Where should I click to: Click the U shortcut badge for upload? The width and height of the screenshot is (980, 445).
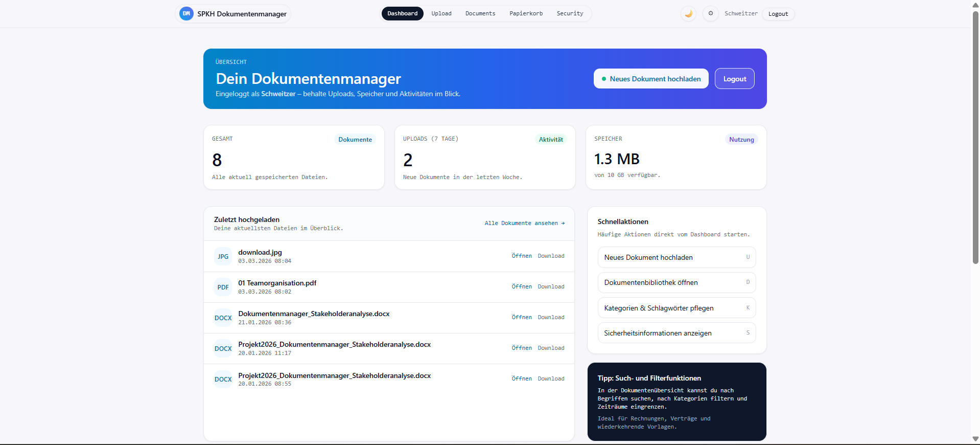748,257
